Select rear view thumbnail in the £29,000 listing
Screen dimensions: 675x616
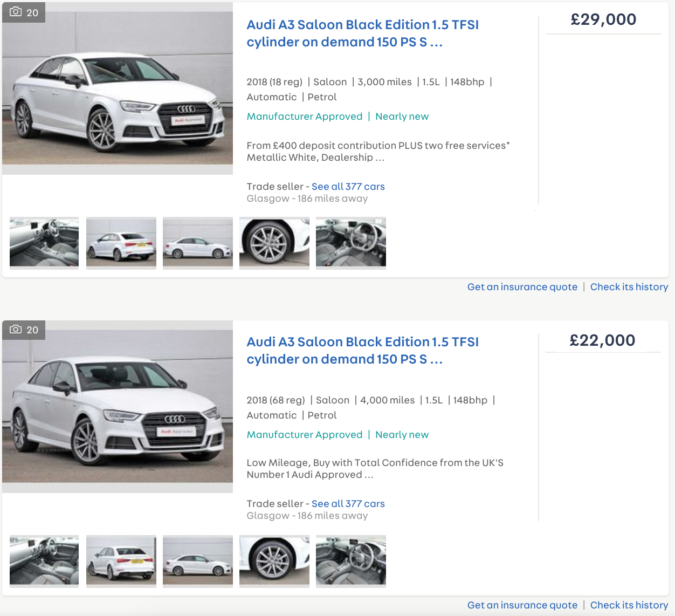coord(121,243)
